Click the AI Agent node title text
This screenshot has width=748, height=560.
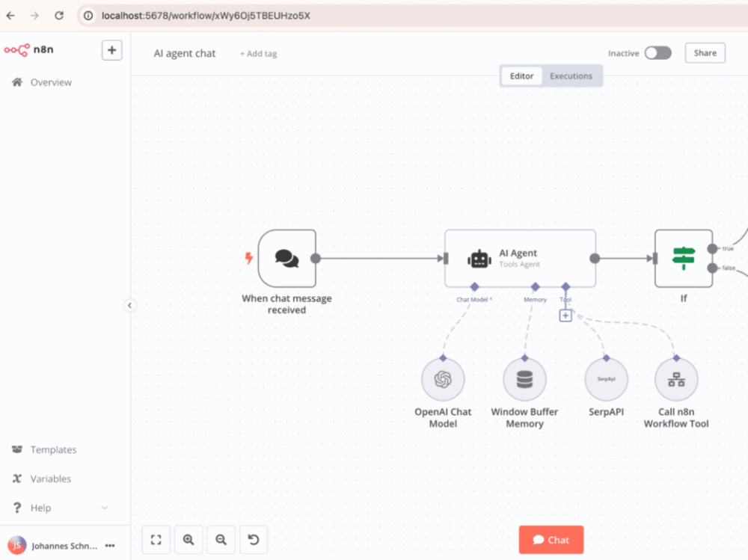(518, 253)
